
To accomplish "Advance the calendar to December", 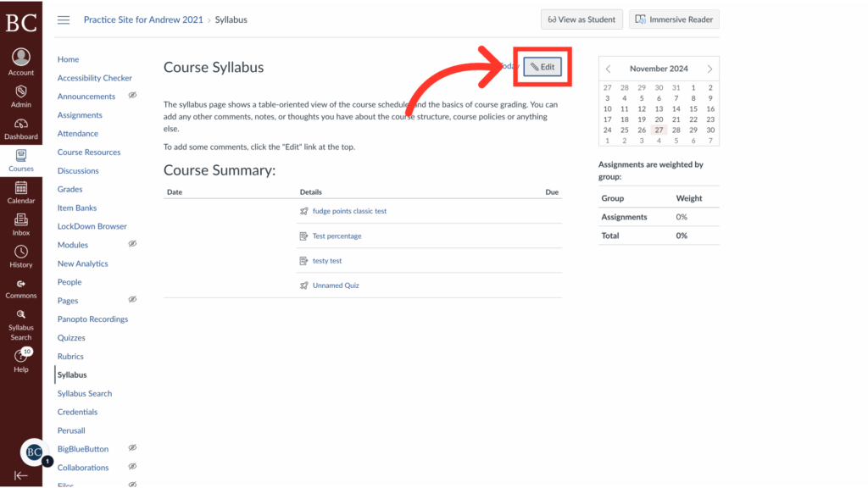I will [709, 69].
